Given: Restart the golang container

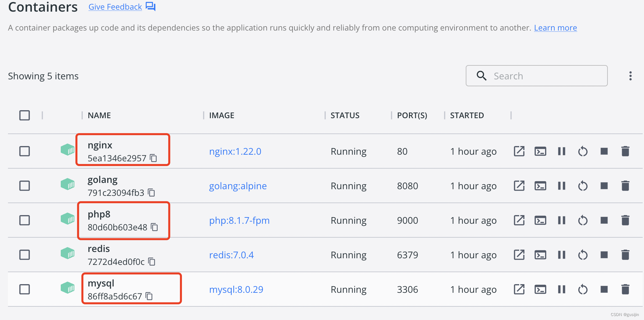Looking at the screenshot, I should pyautogui.click(x=583, y=186).
